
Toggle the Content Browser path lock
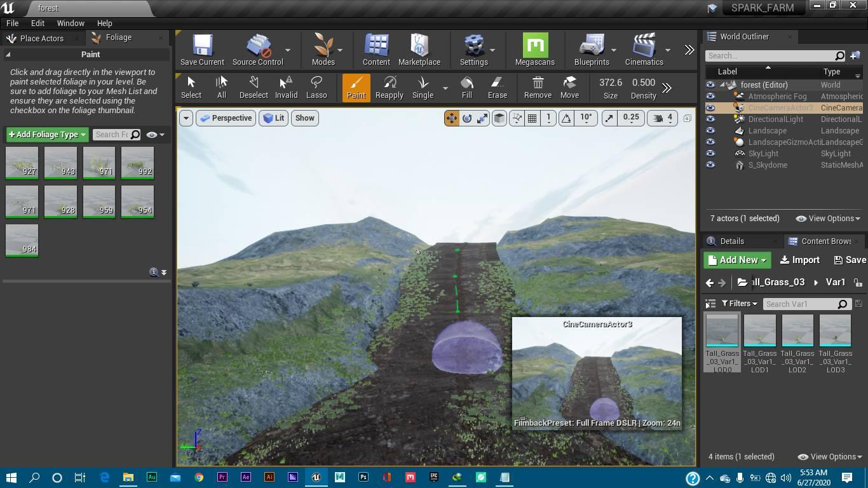tap(858, 283)
